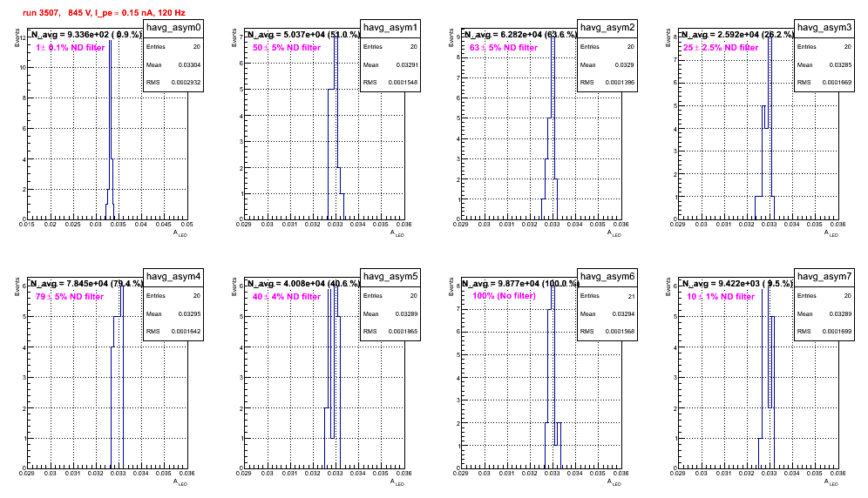This screenshot has width=868, height=498.
Task: Click the '25± 2.5% ND filter' label
Action: 721,48
